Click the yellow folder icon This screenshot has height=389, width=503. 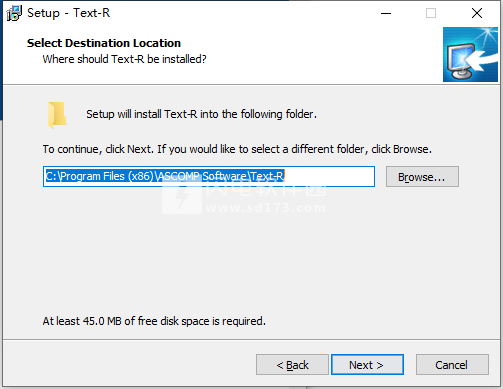pos(57,115)
